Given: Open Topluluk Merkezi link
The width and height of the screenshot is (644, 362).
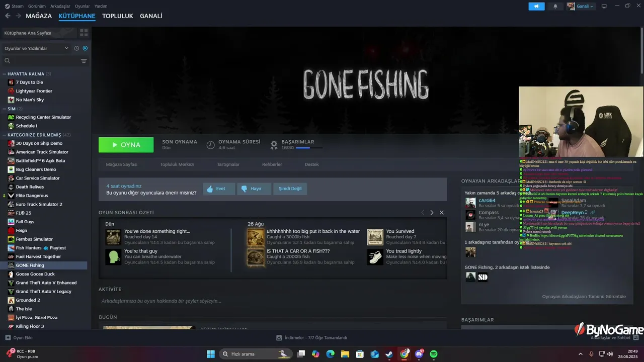Looking at the screenshot, I should (177, 164).
